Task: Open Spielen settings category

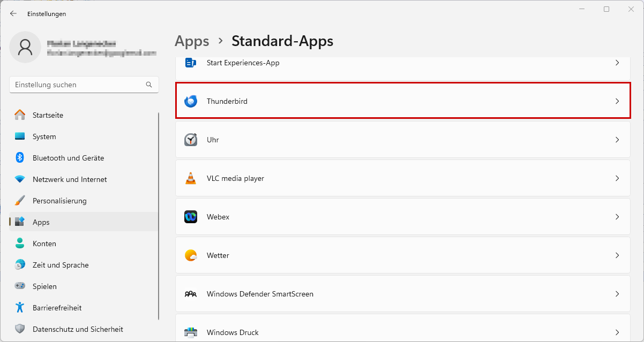Action: (84, 286)
